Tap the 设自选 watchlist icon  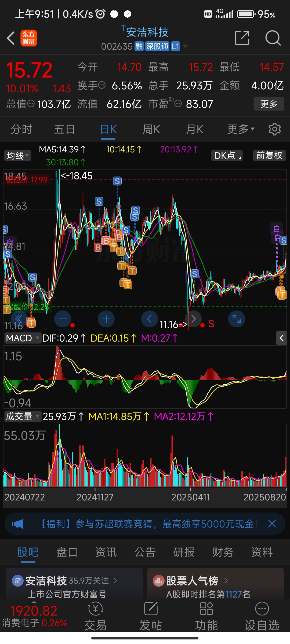(262, 609)
